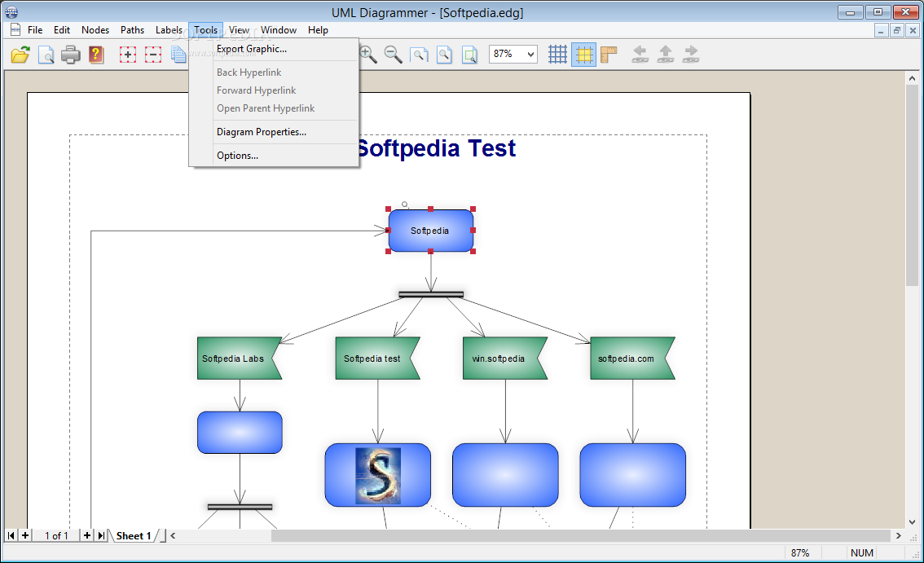This screenshot has height=563, width=924.
Task: Click the 1 of 1 page indicator
Action: point(56,535)
